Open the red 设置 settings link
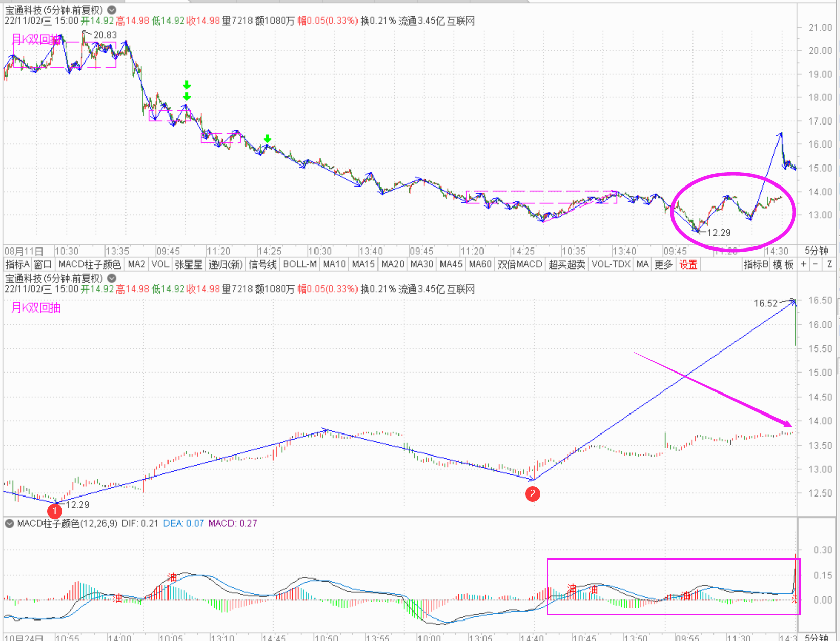840x641 pixels. (x=688, y=264)
